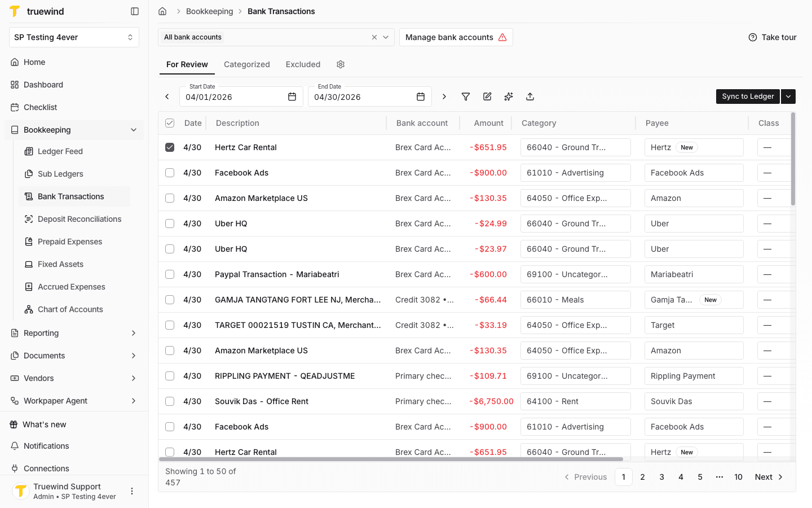Check Souvik Das Office Rent checkbox
This screenshot has width=812, height=508.
[170, 401]
